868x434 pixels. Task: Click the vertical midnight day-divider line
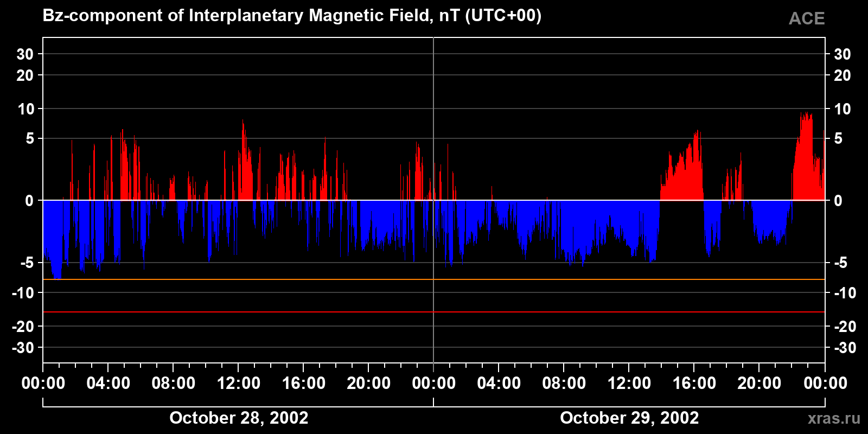click(433, 200)
